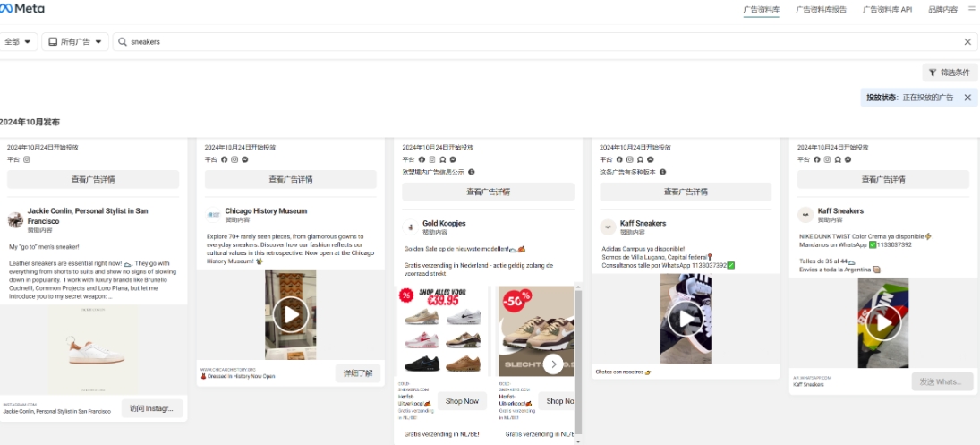Switch to the 广告资料库 API tab
The image size is (980, 445).
point(888,9)
